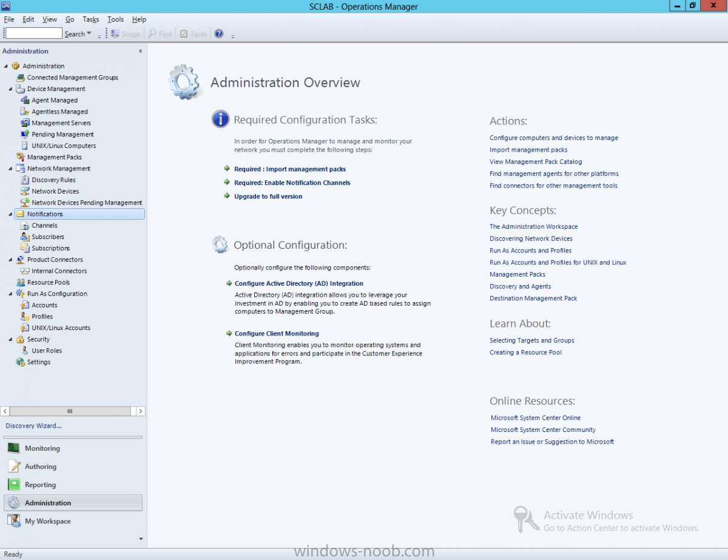Select the User Roles icon

(25, 351)
